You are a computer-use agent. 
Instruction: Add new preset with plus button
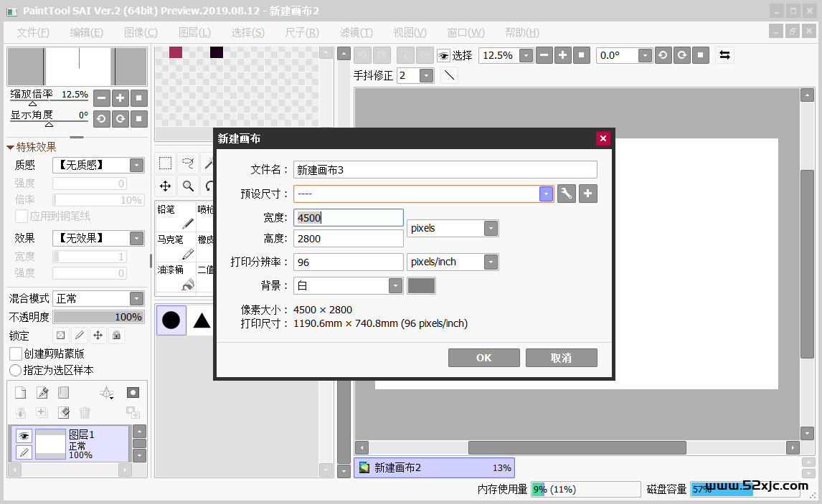tap(588, 194)
